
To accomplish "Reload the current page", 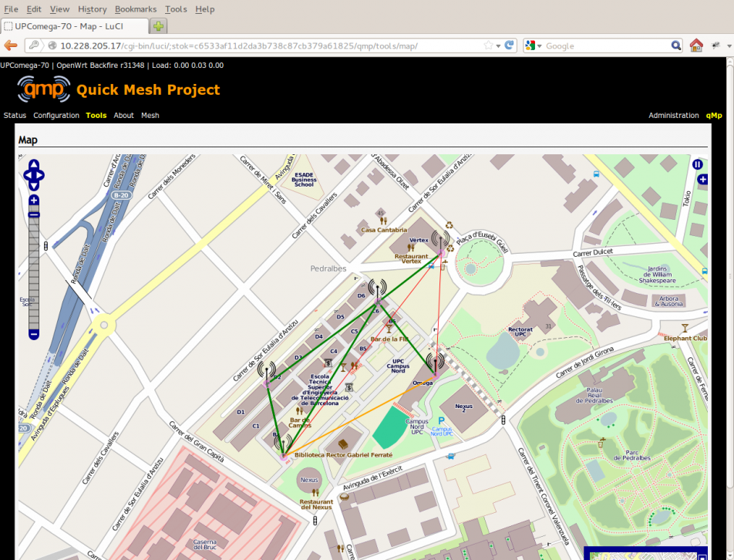I will [x=509, y=46].
